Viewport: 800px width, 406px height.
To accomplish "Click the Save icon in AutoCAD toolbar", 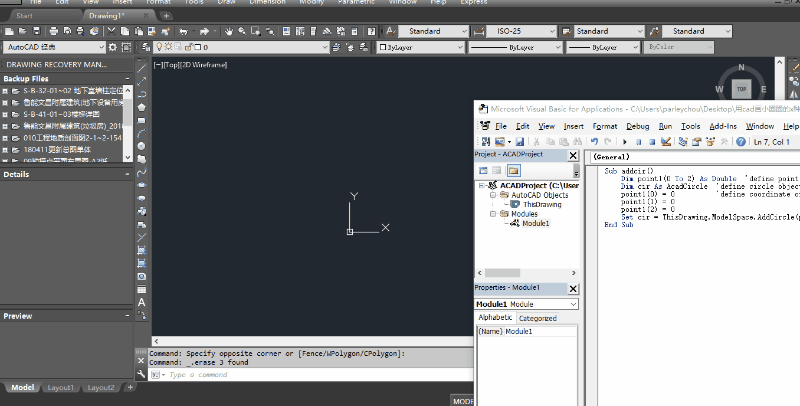I will (x=36, y=32).
